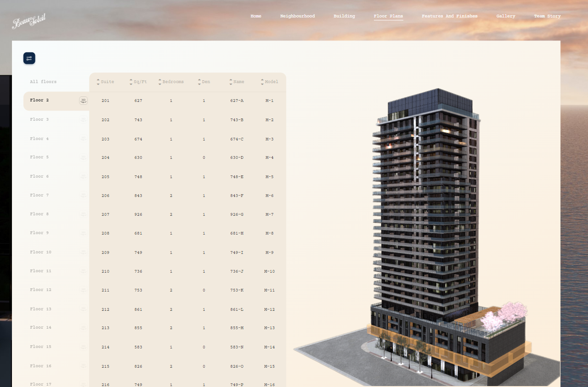588x387 pixels.
Task: Sort table by Model column
Action: [269, 82]
